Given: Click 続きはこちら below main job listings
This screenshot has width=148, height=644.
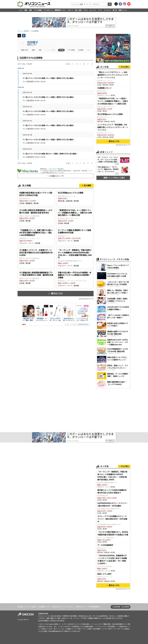Looking at the screenshot, I should pyautogui.click(x=55, y=294).
